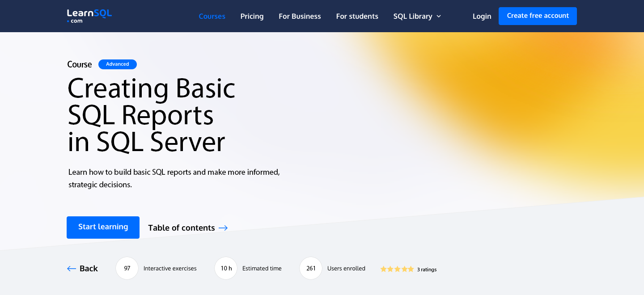Click the 97 exercises count circle
The height and width of the screenshot is (295, 644).
tap(127, 268)
